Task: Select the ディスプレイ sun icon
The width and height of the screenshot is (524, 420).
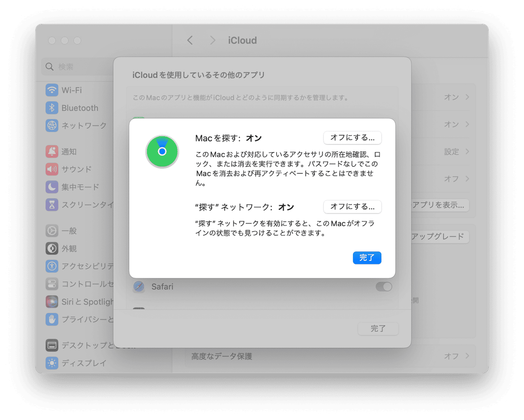Action: point(52,363)
